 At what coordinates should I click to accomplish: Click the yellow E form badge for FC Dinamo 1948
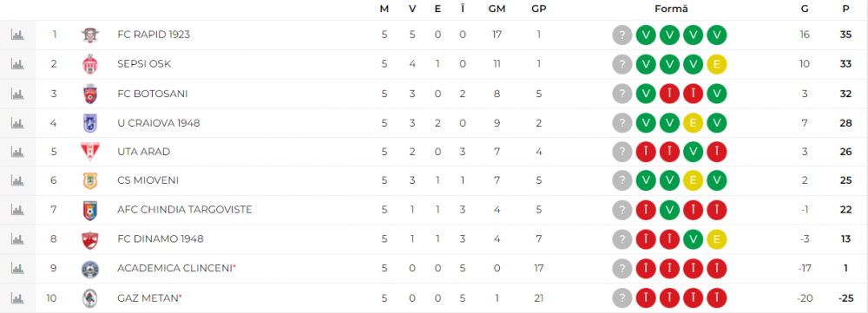717,239
